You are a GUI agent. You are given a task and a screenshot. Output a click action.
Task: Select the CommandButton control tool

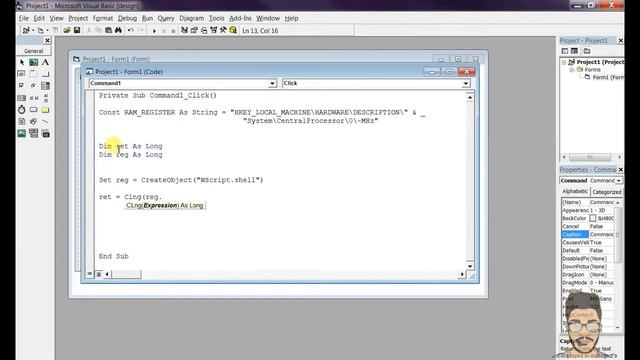click(45, 74)
